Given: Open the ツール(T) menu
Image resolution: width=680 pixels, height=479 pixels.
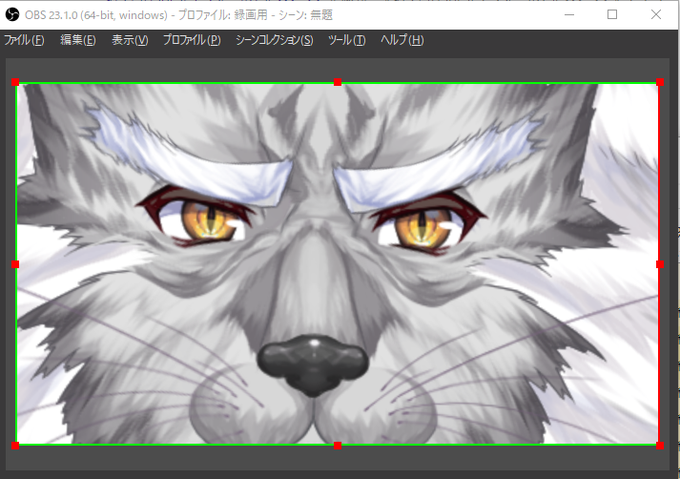Looking at the screenshot, I should pyautogui.click(x=347, y=40).
